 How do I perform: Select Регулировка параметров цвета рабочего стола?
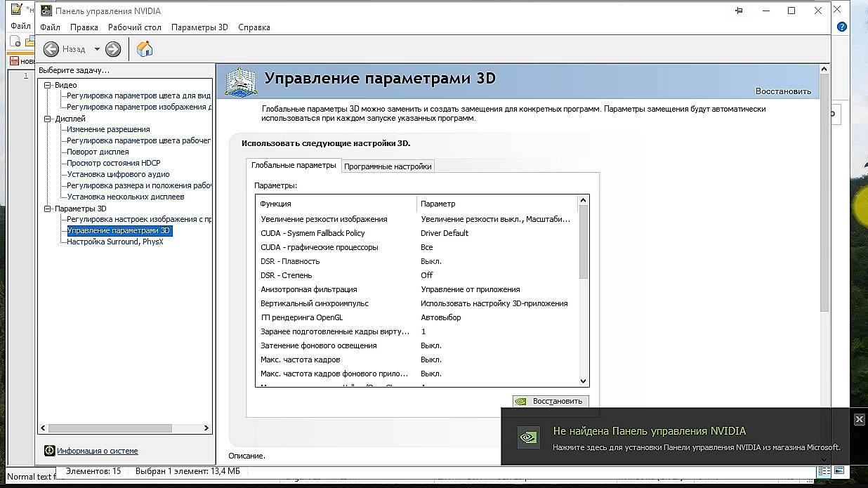click(x=138, y=140)
